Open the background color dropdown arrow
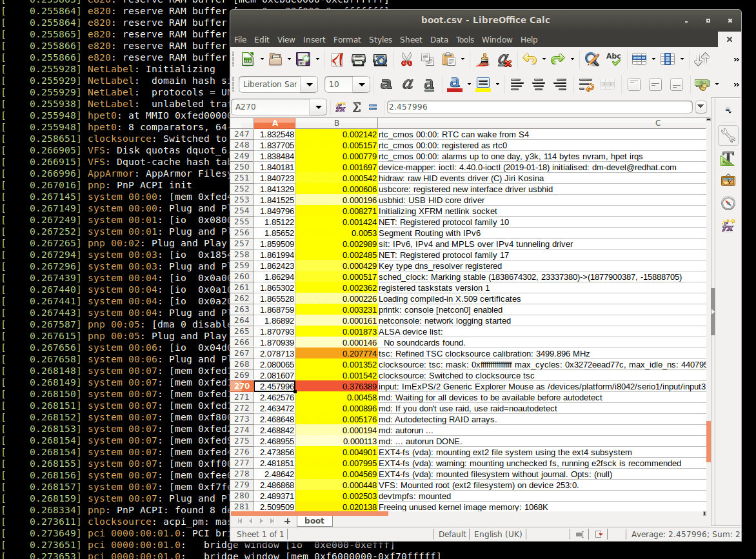The height and width of the screenshot is (559, 756). pos(497,84)
